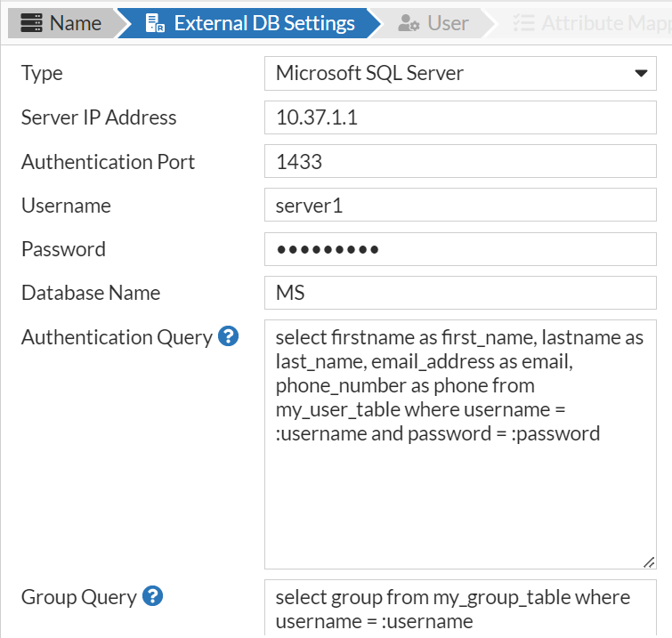
Task: Click the server stack icon beside Name
Action: coord(32,23)
